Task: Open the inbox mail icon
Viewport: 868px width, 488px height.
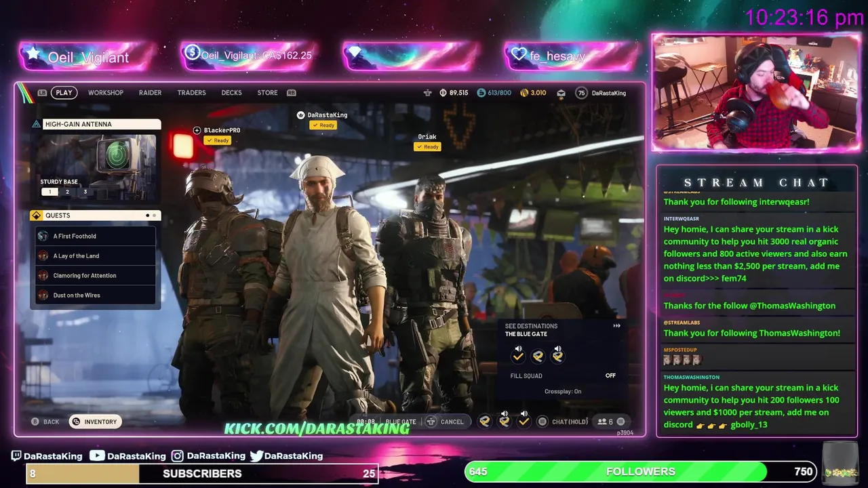Action: 561,93
